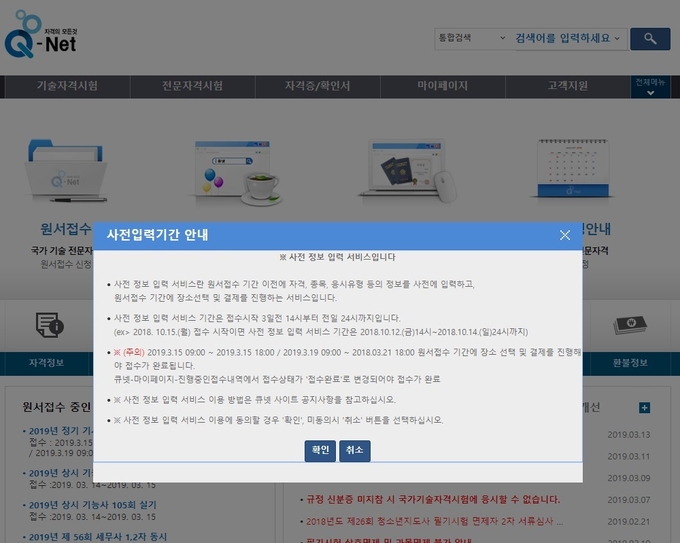Open the 고객지원 menu

pyautogui.click(x=568, y=86)
